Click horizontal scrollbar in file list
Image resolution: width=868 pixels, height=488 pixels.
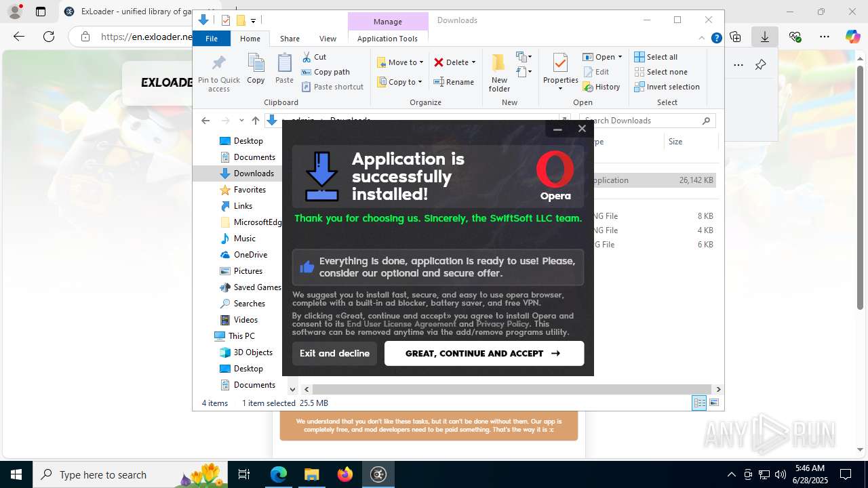point(512,389)
